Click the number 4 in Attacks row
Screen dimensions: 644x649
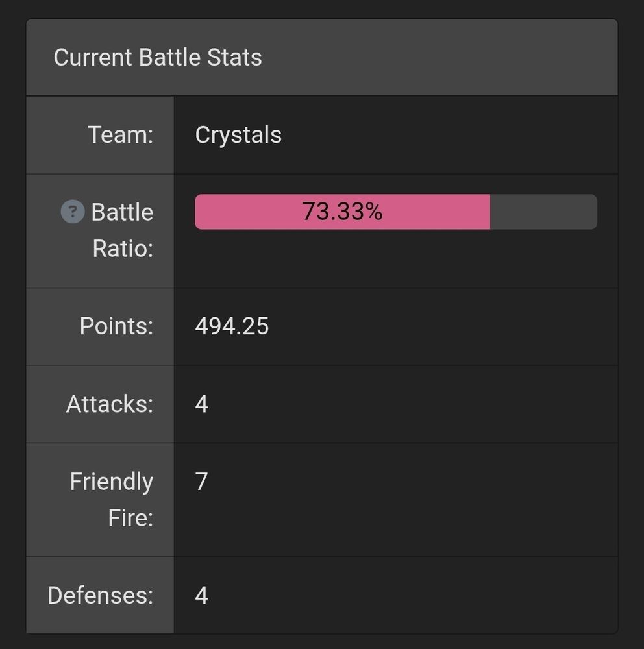coord(202,404)
